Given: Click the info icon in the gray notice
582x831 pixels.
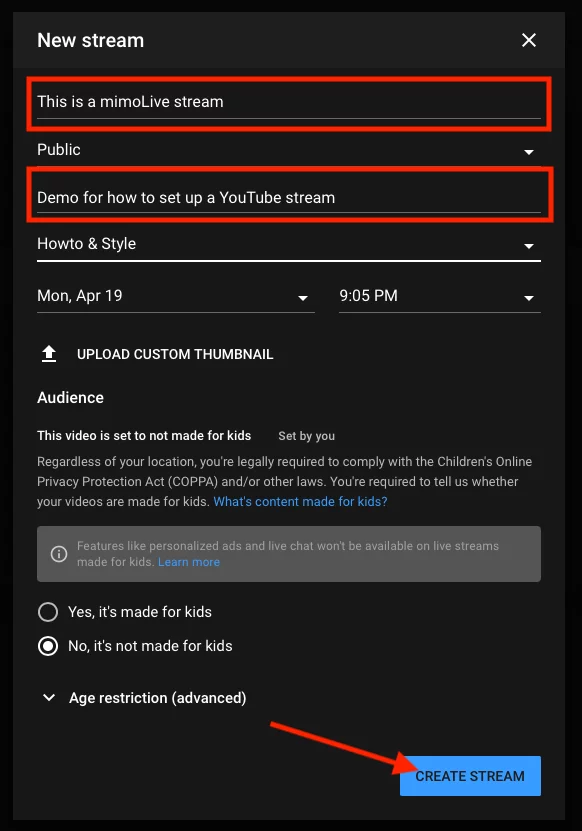Looking at the screenshot, I should click(58, 554).
